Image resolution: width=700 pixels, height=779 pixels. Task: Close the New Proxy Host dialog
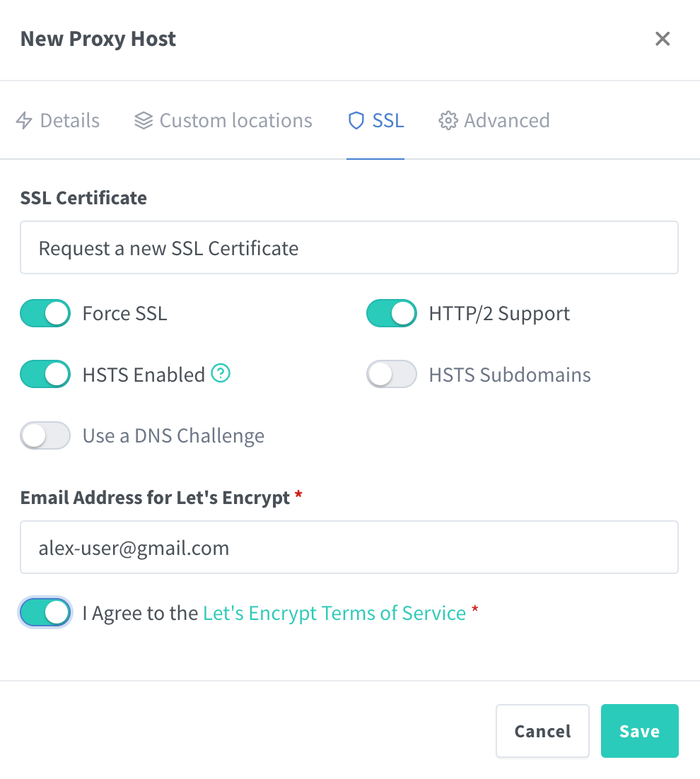663,39
